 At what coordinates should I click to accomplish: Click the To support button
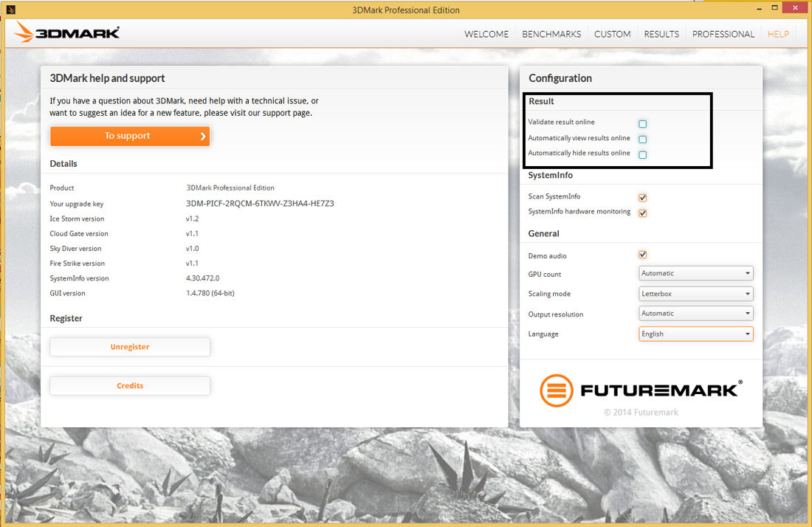tap(130, 136)
